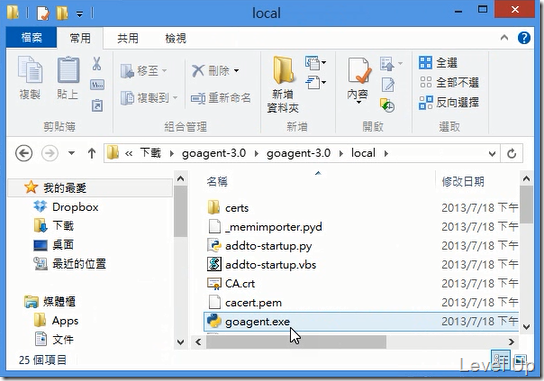Click the quick access New folder icon
The width and height of the screenshot is (544, 381).
[x=62, y=14]
